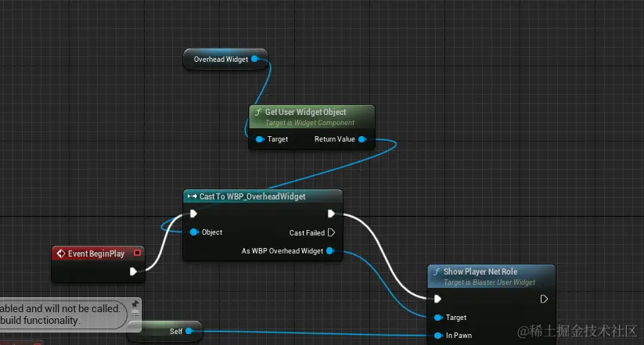The image size is (644, 345).
Task: Click Show Player Net Role output execution pin
Action: coord(544,299)
